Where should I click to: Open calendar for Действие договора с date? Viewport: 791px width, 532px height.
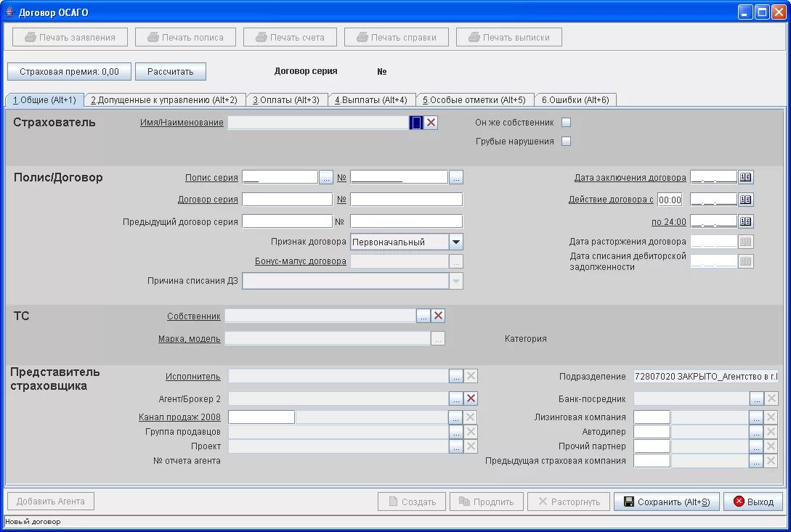pyautogui.click(x=745, y=200)
